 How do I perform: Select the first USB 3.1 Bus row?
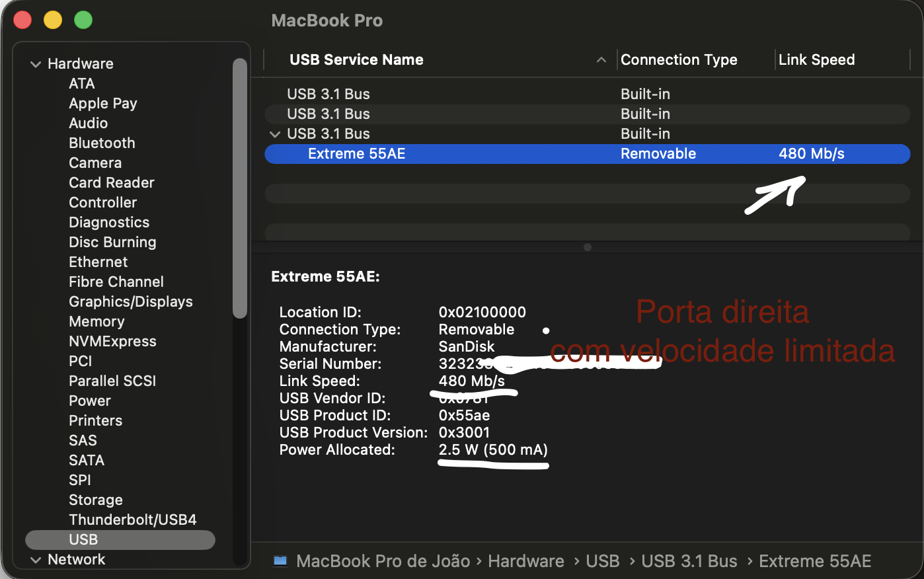588,95
